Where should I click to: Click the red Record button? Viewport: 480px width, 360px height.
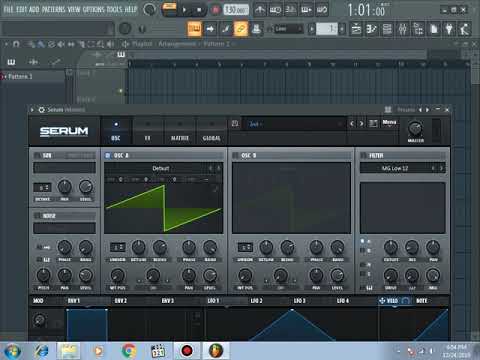pyautogui.click(x=215, y=10)
